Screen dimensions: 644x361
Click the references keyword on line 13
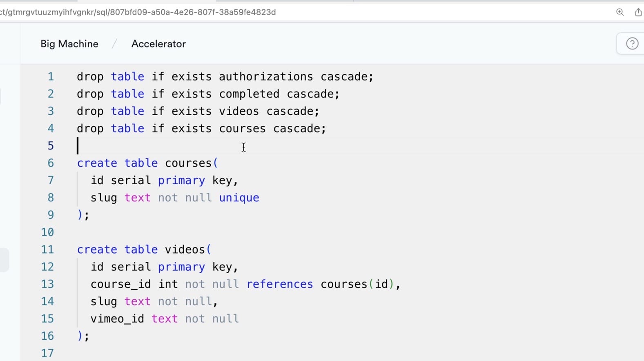(x=280, y=284)
